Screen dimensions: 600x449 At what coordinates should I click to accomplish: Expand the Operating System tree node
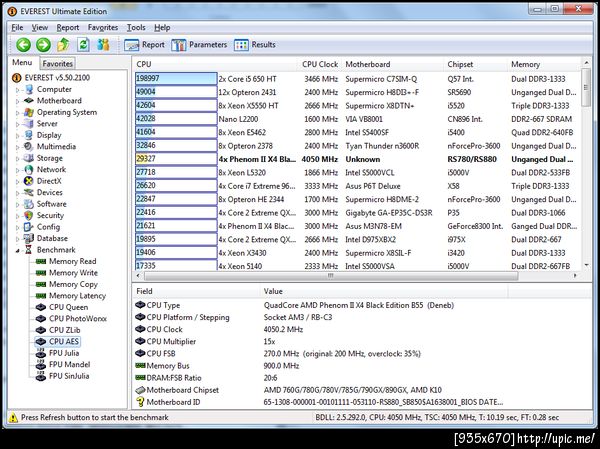tap(17, 113)
